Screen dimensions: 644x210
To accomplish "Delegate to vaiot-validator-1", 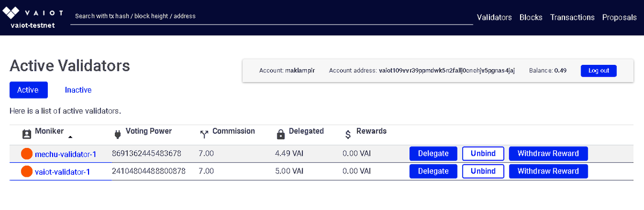I will [x=433, y=171].
